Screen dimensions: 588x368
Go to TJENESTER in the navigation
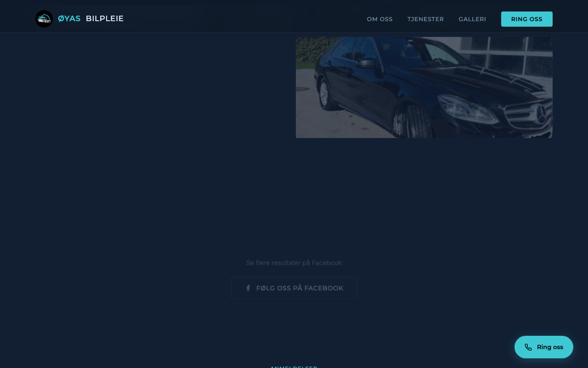pyautogui.click(x=425, y=19)
